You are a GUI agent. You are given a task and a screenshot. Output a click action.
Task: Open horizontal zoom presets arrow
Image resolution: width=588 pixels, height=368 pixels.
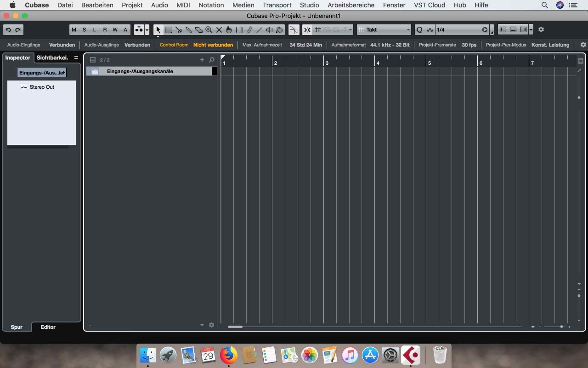[x=533, y=327]
